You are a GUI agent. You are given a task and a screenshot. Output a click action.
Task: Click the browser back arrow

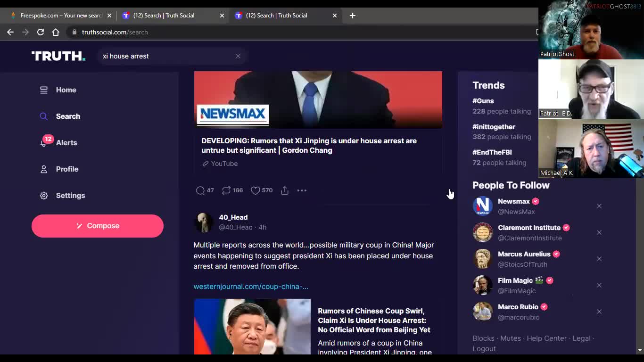pyautogui.click(x=10, y=32)
